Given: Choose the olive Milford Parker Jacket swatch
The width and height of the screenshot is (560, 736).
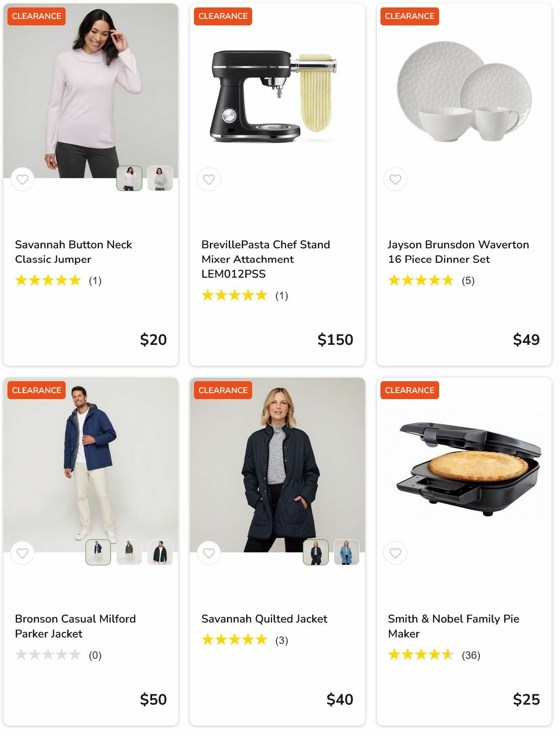Looking at the screenshot, I should coord(129,552).
